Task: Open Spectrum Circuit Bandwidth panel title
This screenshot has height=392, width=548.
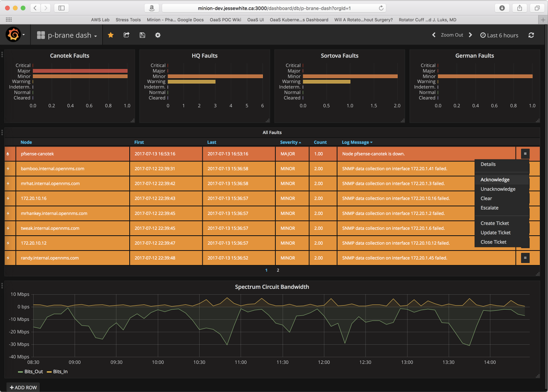Action: (x=272, y=287)
